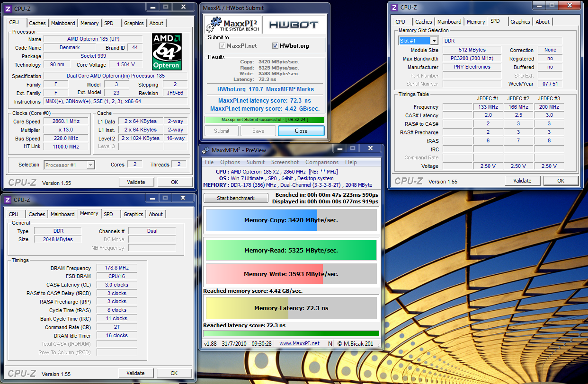Click the DRAM Idle Timer 16 clocks value
Image resolution: width=588 pixels, height=384 pixels.
coord(116,335)
